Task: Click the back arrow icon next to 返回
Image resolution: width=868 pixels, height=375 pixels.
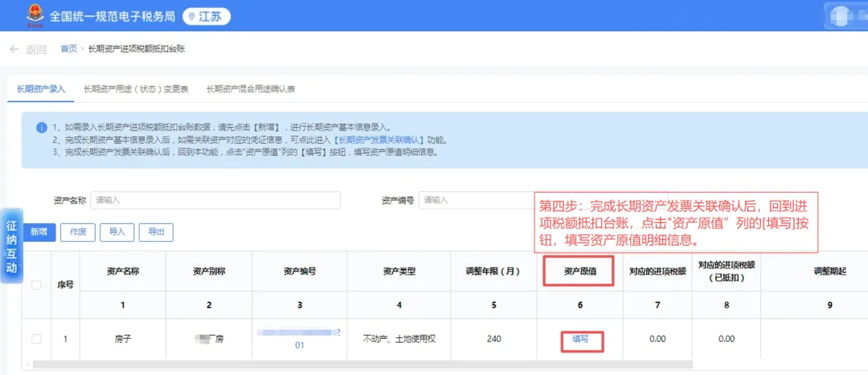Action: 14,49
